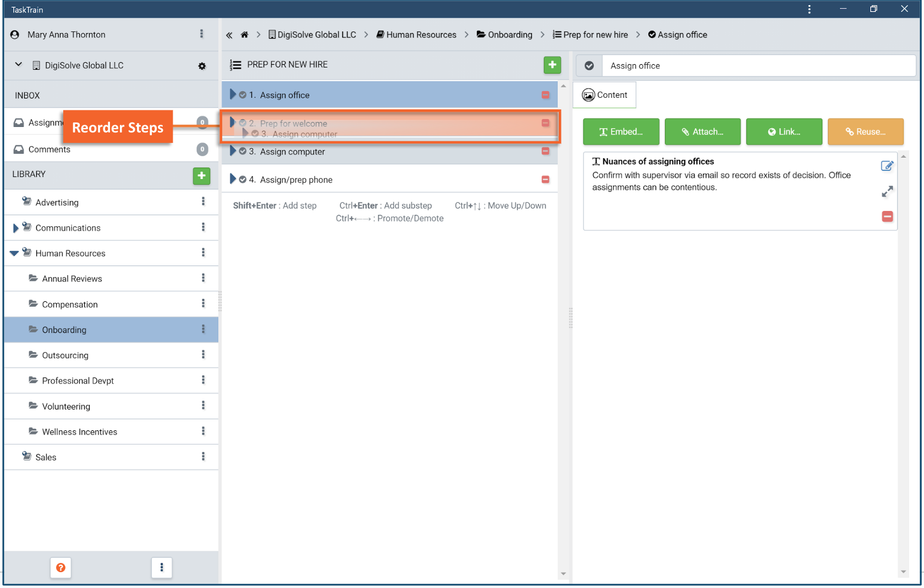Collapse panel with double-chevron icon
924x588 pixels.
point(229,35)
